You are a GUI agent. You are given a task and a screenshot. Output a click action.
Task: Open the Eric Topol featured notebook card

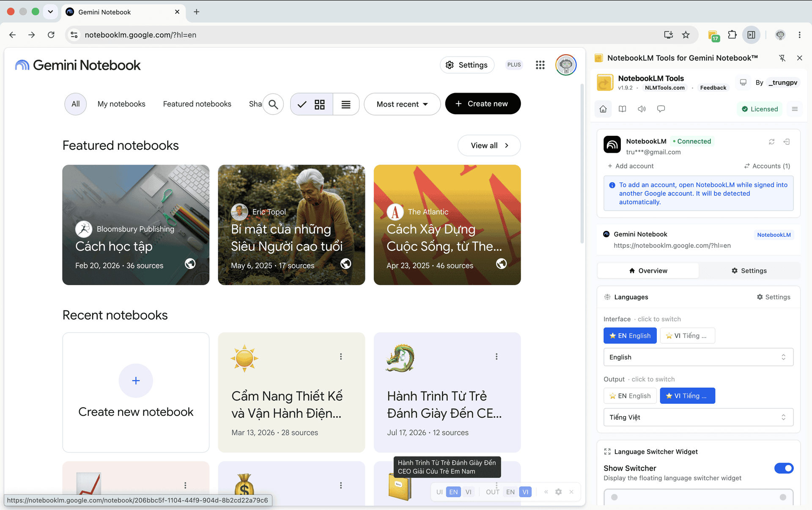pos(291,225)
